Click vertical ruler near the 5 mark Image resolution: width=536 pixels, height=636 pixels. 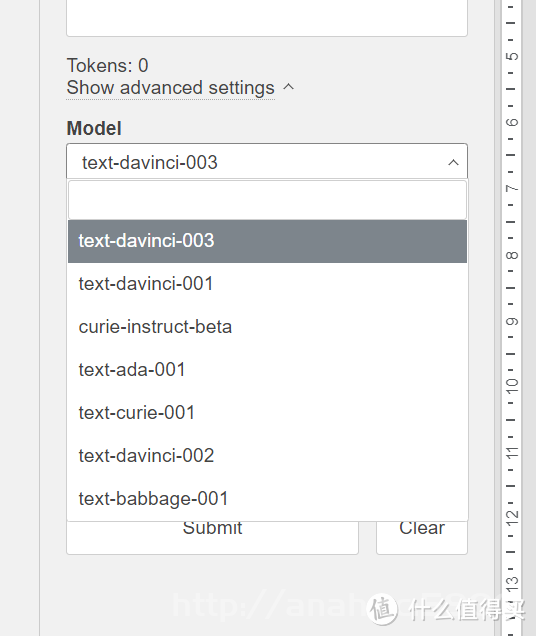pyautogui.click(x=512, y=56)
